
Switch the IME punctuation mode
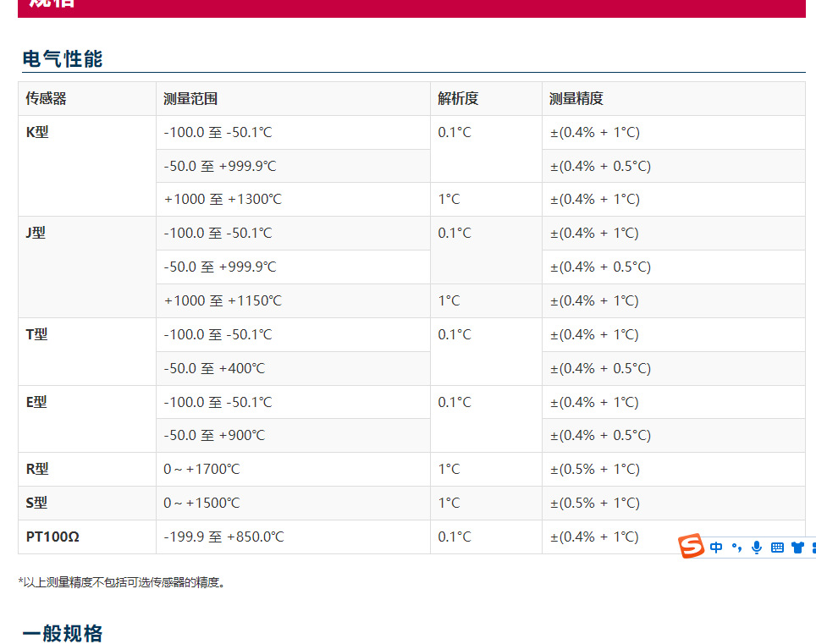[736, 548]
